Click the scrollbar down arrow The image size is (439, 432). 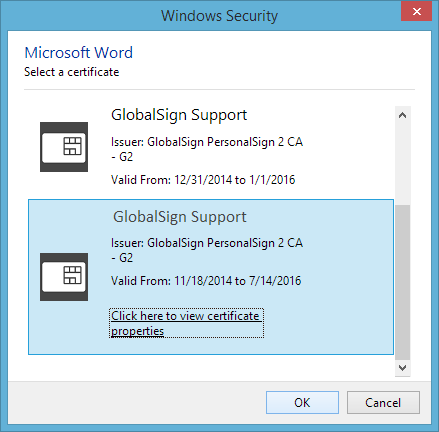pyautogui.click(x=403, y=368)
